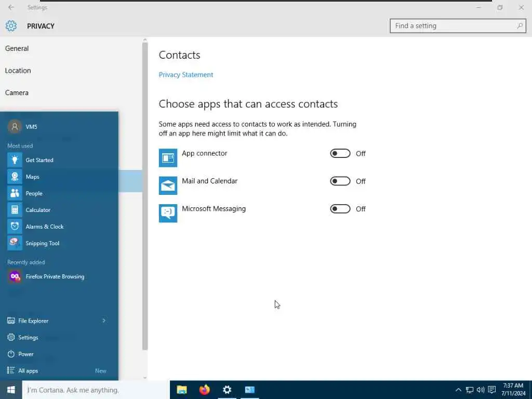This screenshot has width=532, height=399.
Task: Toggle App connector contacts access
Action: [340, 153]
